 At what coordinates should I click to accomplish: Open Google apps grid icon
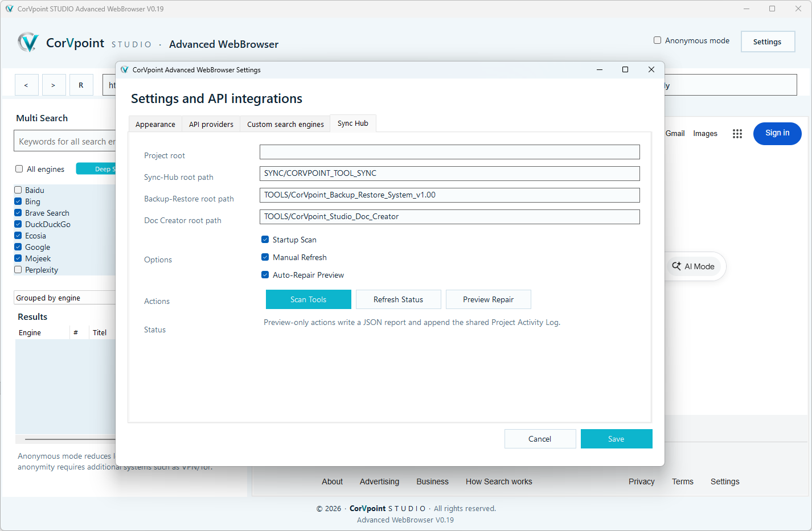coord(737,134)
